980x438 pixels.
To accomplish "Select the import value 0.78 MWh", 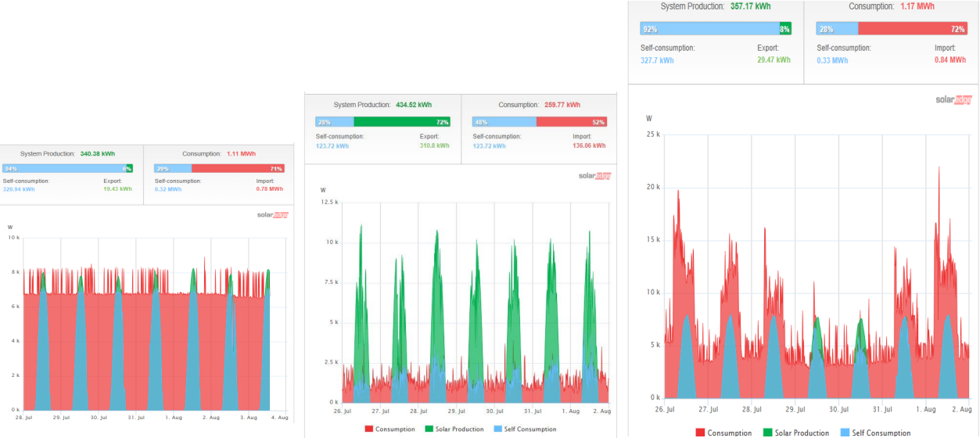I will (270, 188).
